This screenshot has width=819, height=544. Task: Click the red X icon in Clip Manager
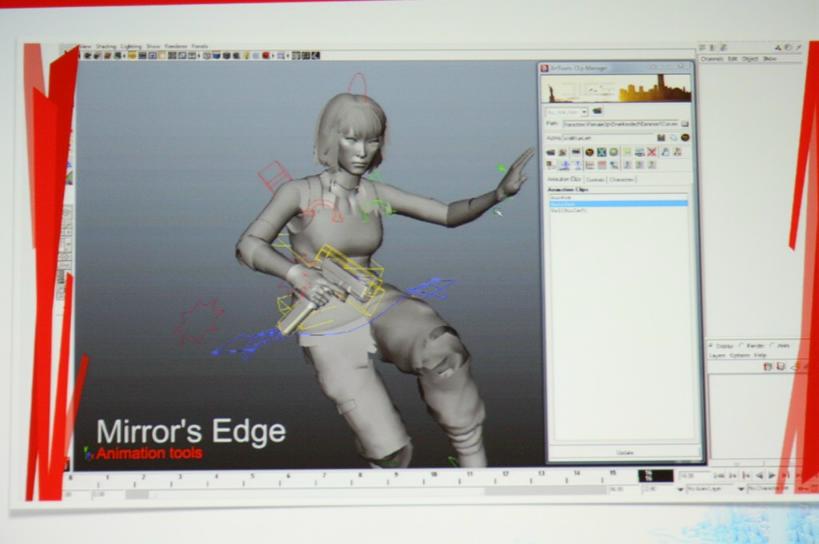coord(651,152)
